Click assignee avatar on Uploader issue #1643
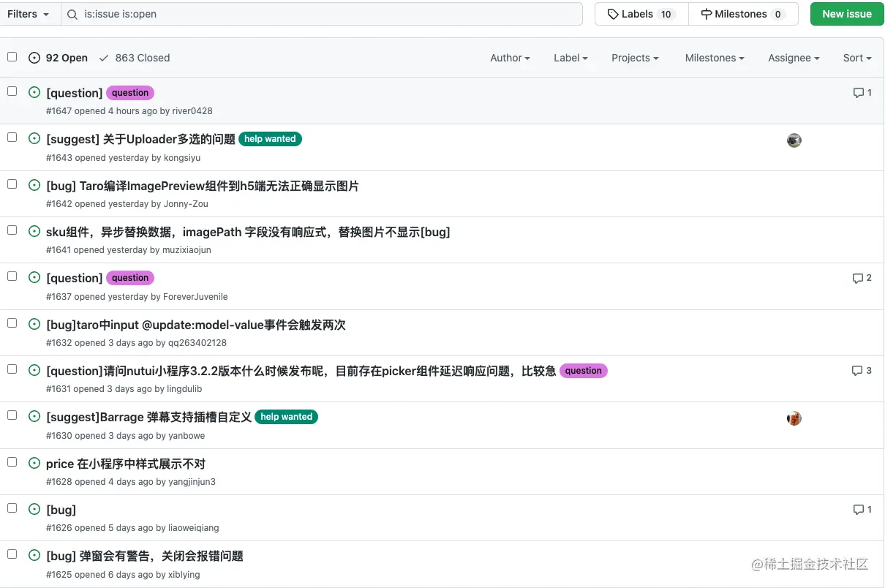Image resolution: width=885 pixels, height=588 pixels. tap(794, 140)
